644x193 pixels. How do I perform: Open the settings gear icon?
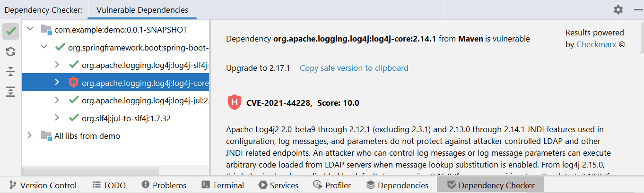(618, 9)
